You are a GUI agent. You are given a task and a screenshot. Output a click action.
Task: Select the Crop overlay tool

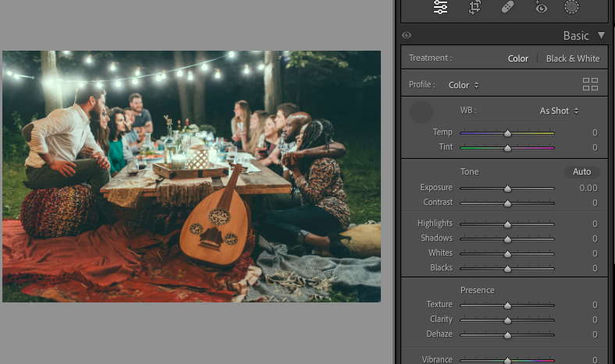(x=475, y=8)
